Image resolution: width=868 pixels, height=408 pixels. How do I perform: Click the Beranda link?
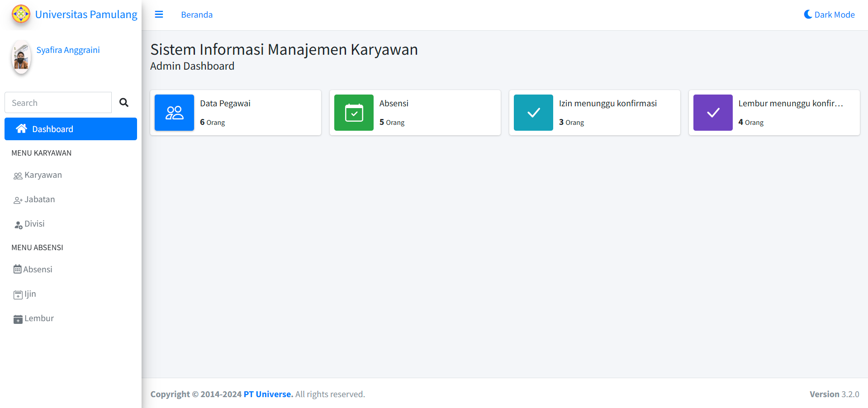pos(197,14)
